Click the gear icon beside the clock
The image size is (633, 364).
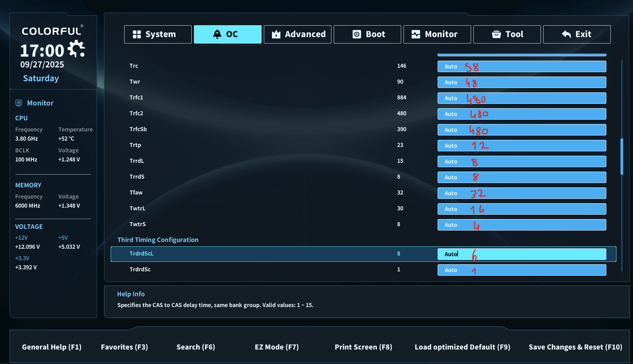click(x=77, y=49)
